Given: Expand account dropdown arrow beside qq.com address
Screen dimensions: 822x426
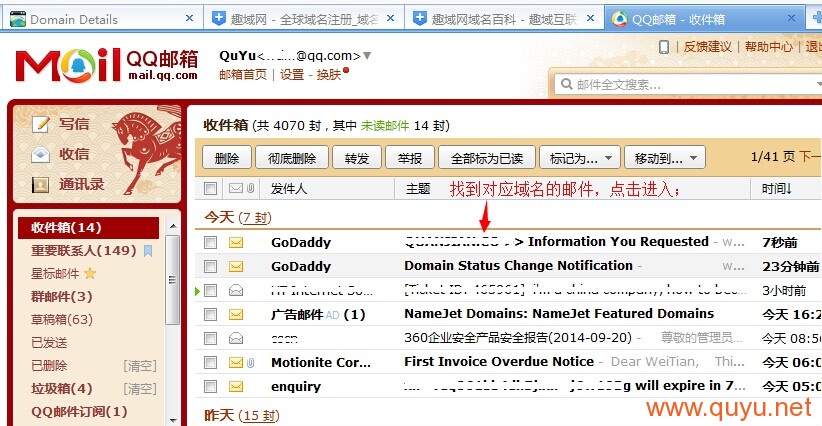Looking at the screenshot, I should [367, 56].
